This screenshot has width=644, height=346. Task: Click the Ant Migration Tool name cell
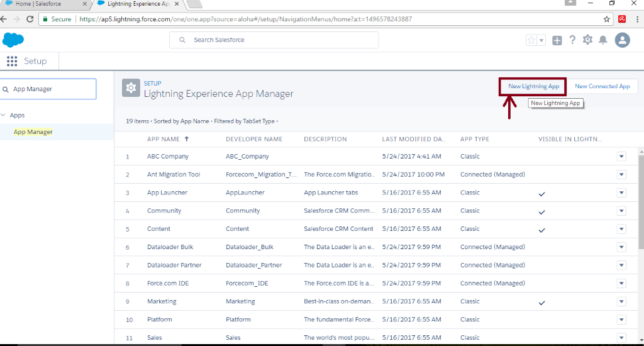pyautogui.click(x=174, y=175)
